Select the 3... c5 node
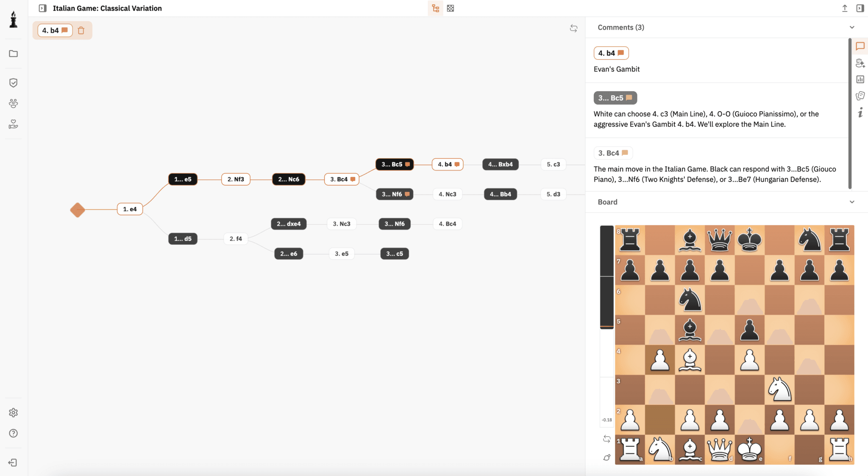 coord(395,254)
